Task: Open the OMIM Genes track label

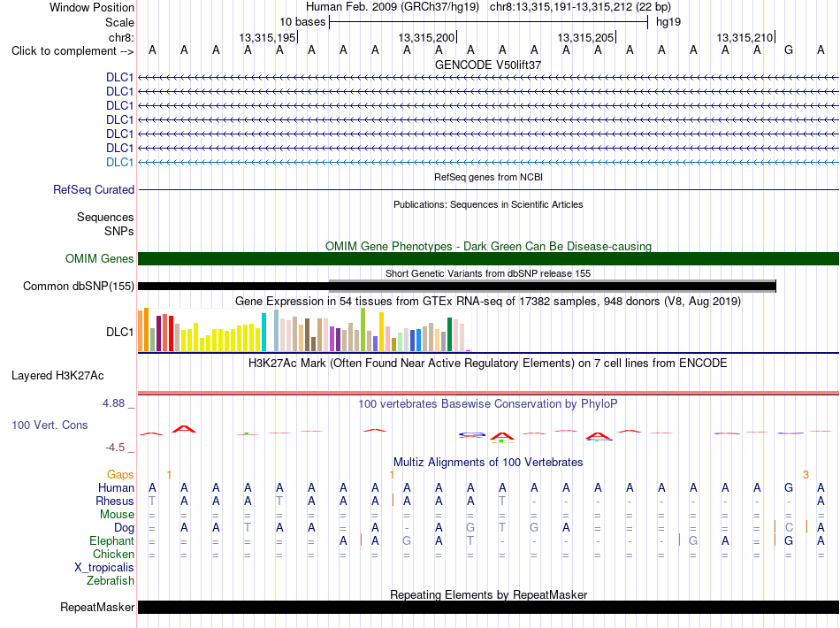Action: click(x=100, y=259)
